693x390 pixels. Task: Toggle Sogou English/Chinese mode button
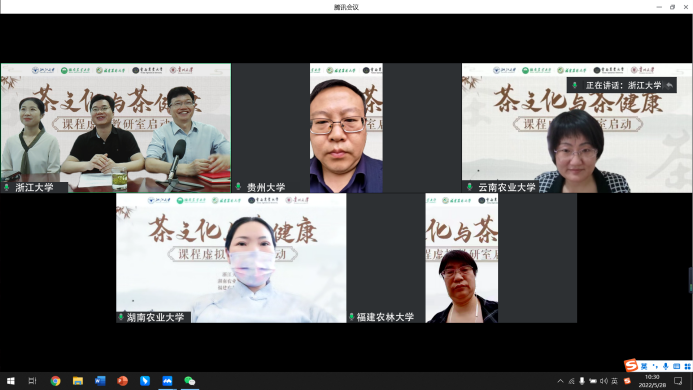click(644, 366)
